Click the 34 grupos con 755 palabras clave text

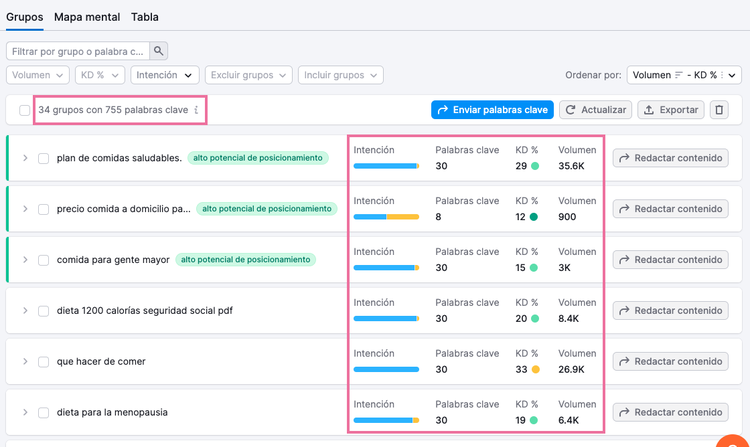(113, 110)
